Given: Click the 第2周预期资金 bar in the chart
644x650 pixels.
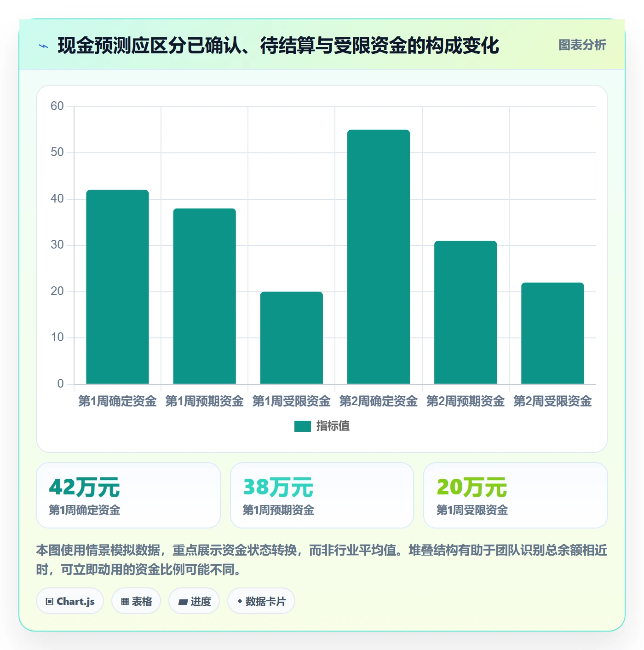Looking at the screenshot, I should [x=466, y=313].
